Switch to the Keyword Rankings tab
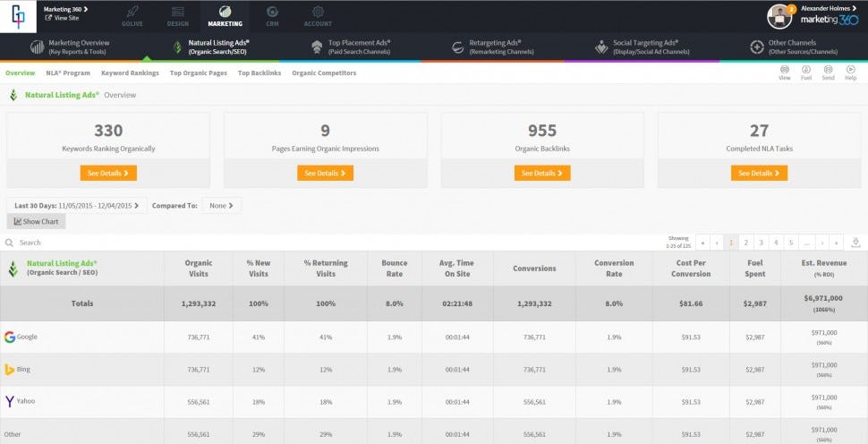The image size is (868, 444). pos(130,73)
